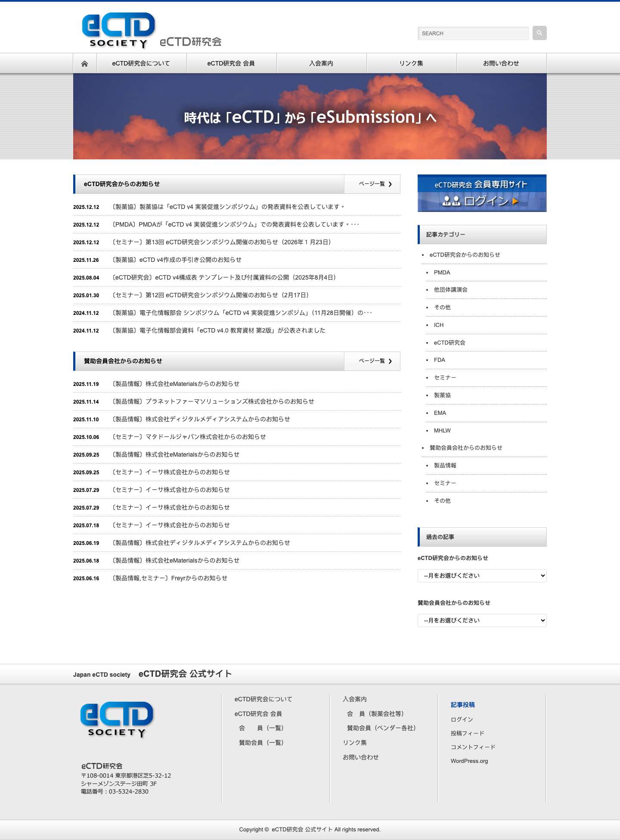The image size is (620, 840).
Task: Select sidebar category 賛助会員会社からのお知らせ
Action: pos(466,448)
